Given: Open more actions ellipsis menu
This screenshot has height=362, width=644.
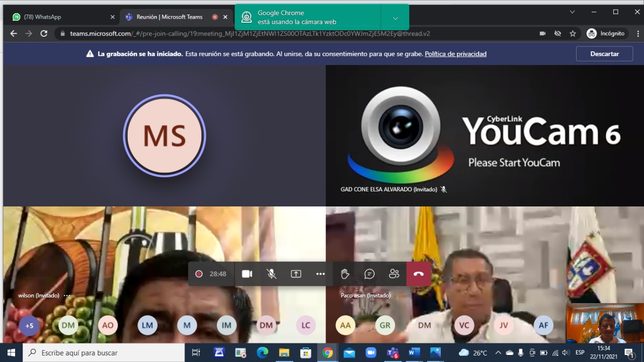Looking at the screenshot, I should (x=320, y=274).
